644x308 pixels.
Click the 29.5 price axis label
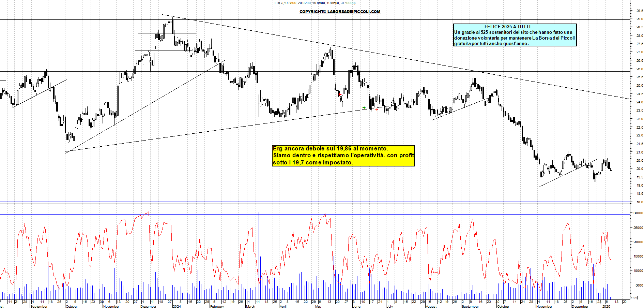click(x=640, y=11)
